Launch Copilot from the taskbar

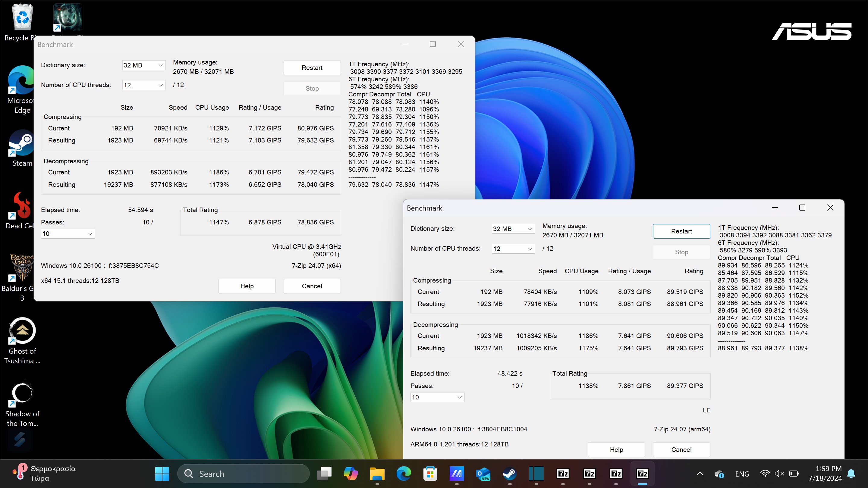(x=351, y=474)
